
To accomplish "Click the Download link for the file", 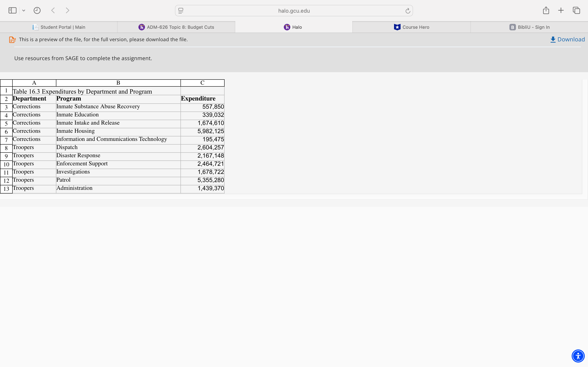I will pyautogui.click(x=567, y=39).
